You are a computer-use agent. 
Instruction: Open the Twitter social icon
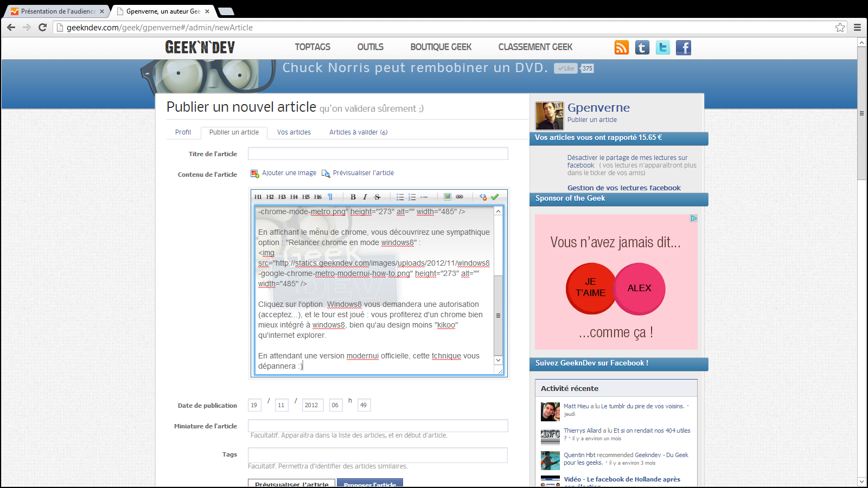(x=663, y=48)
